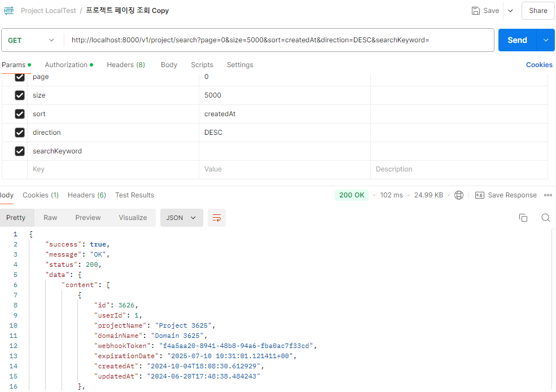Click the Save floppy disk icon

pos(475,11)
